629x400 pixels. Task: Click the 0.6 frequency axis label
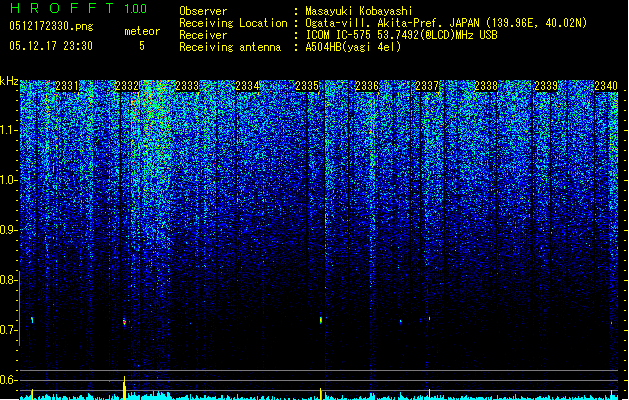[x=8, y=380]
